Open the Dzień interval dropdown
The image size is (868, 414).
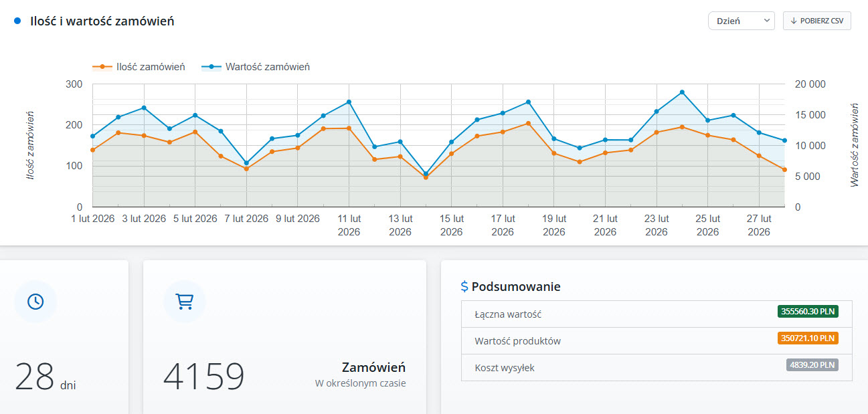pyautogui.click(x=741, y=21)
